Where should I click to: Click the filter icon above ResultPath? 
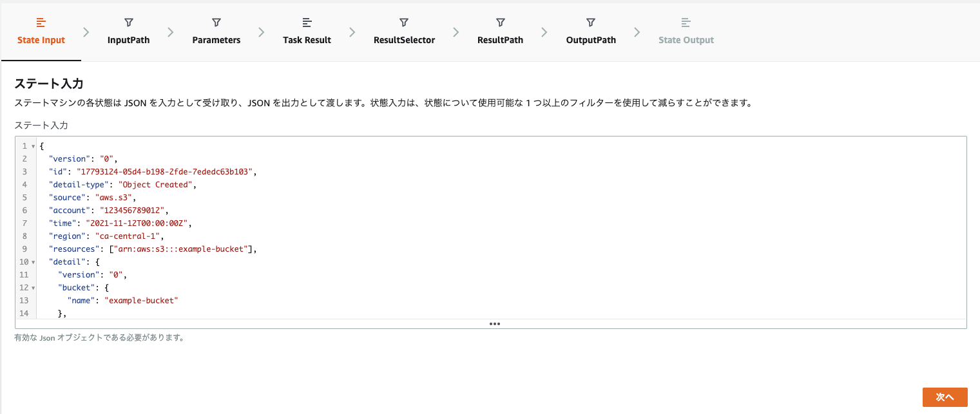[500, 22]
